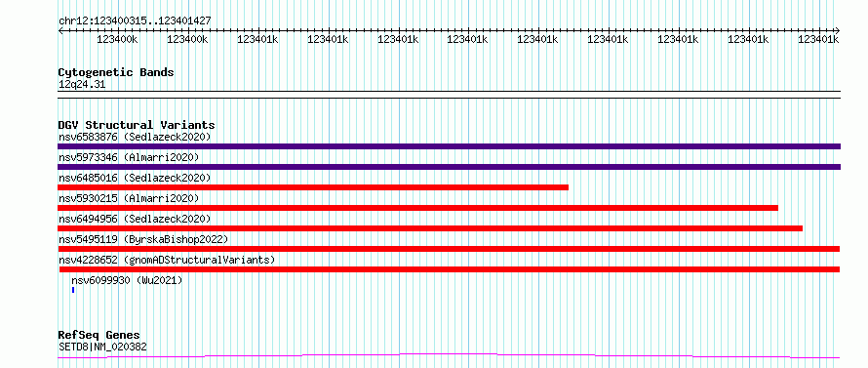
Task: Select the 12q24.31 band label
Action: pos(81,85)
